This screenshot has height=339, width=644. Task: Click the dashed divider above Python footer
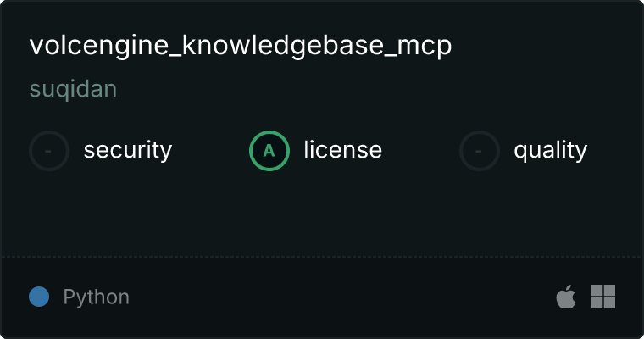click(322, 257)
